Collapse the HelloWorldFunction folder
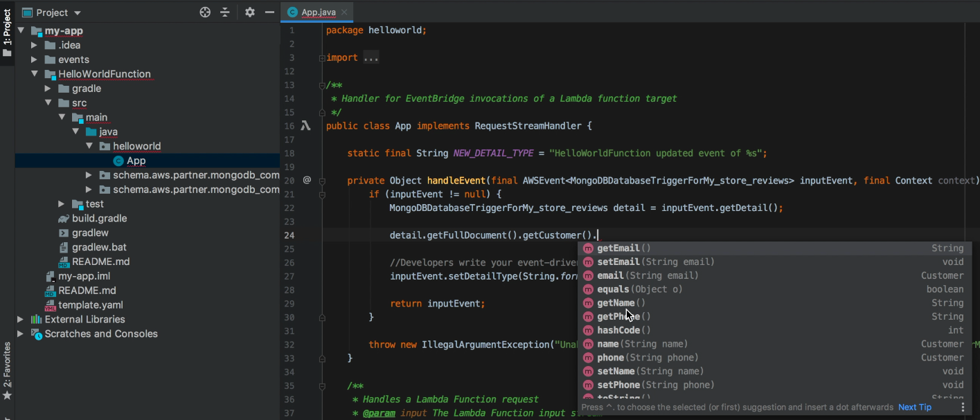This screenshot has width=980, height=420. (35, 74)
